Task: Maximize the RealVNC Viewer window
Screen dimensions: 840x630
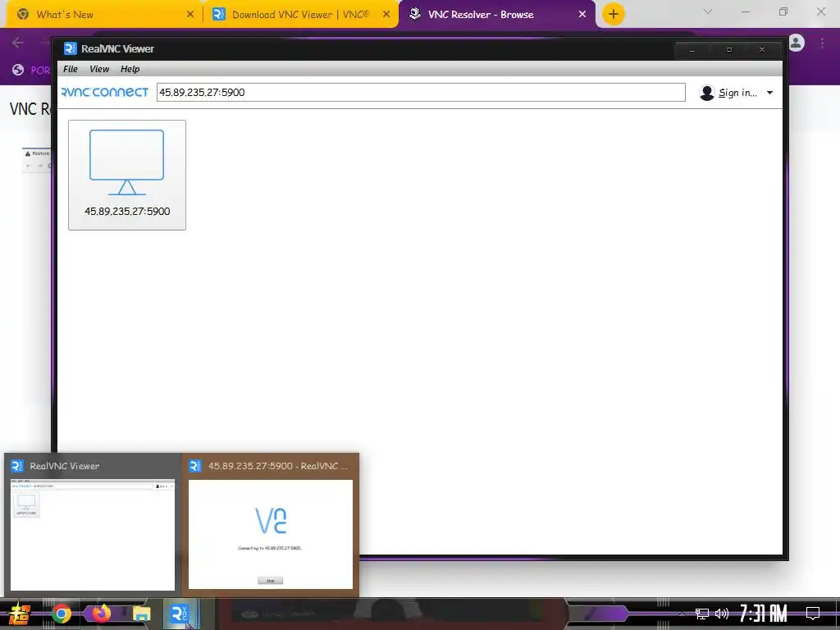Action: point(728,49)
